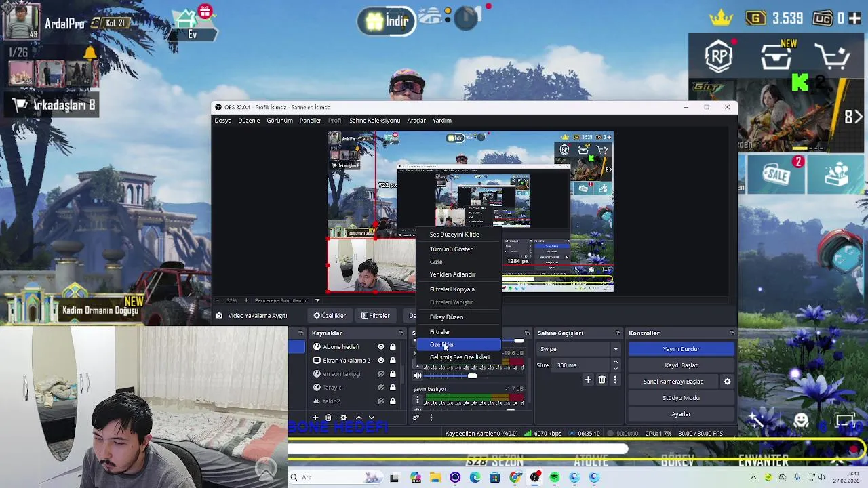Viewport: 868px width, 488px height.
Task: Choose Gelişmiş Ses Özellikleri in context menu
Action: coord(459,357)
